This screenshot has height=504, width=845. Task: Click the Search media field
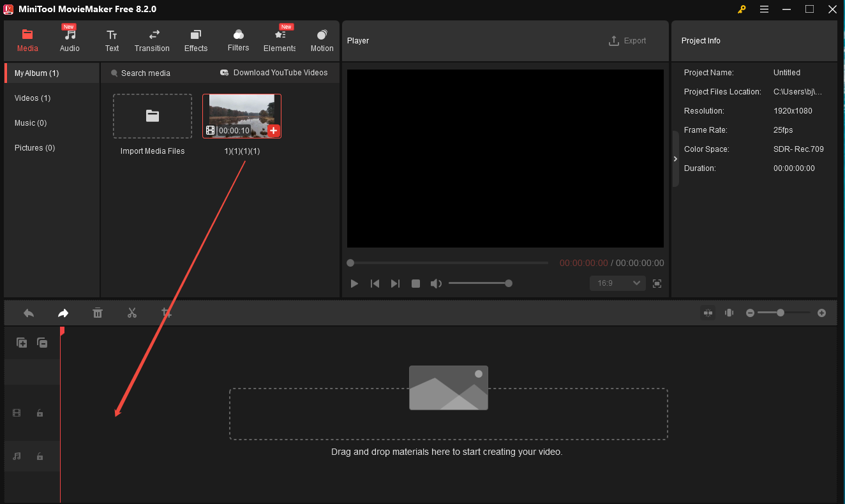146,73
